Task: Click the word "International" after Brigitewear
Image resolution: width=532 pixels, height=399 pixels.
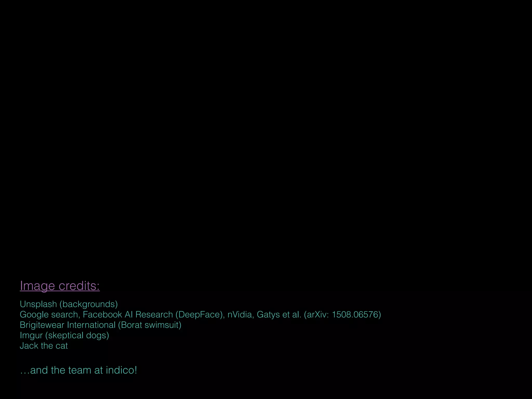Action: click(x=91, y=325)
